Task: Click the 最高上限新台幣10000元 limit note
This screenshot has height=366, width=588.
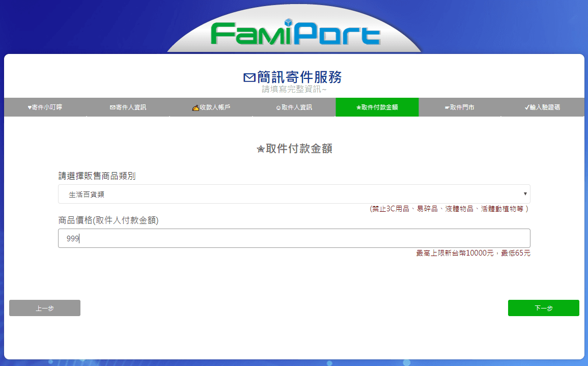Action: (x=473, y=253)
